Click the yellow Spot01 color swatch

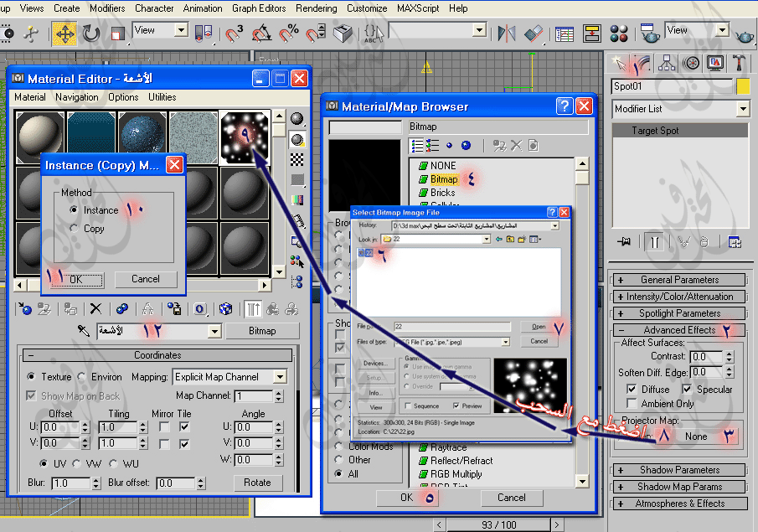click(743, 86)
